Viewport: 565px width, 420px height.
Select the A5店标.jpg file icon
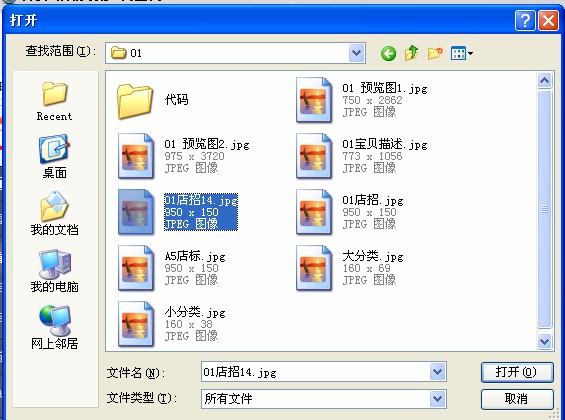(x=136, y=268)
